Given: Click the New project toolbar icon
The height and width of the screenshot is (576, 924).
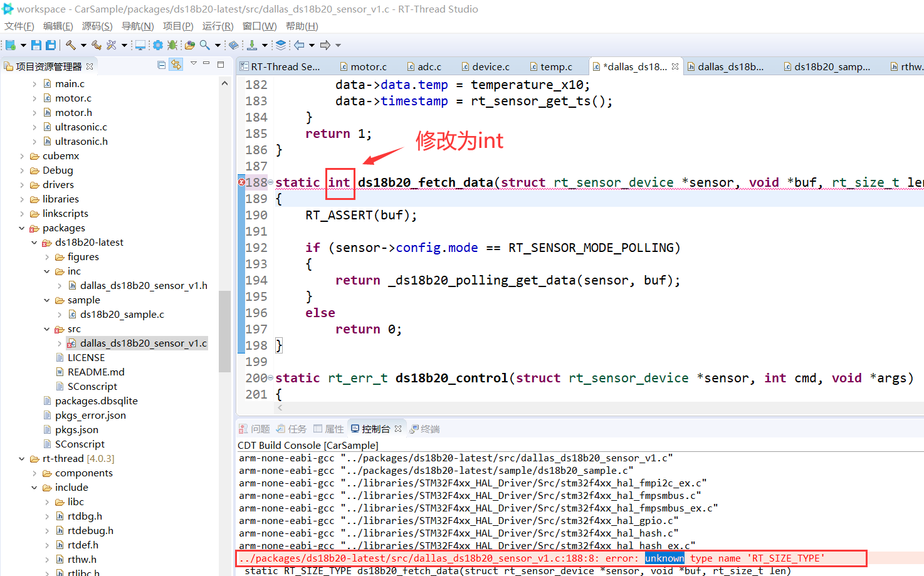Looking at the screenshot, I should pyautogui.click(x=10, y=45).
